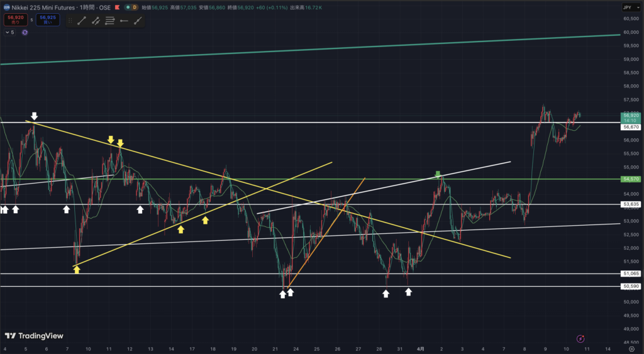Toggle the green market status dot
644x354 pixels.
[x=128, y=7]
